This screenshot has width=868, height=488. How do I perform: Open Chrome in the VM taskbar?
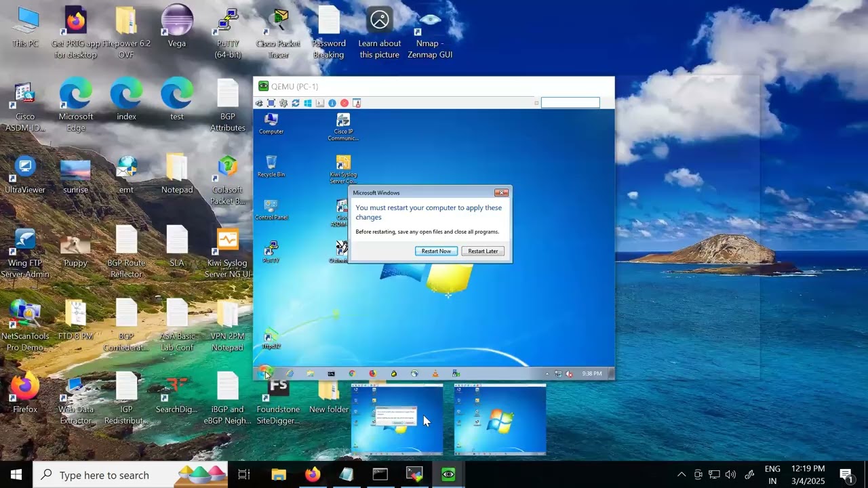[x=352, y=373]
